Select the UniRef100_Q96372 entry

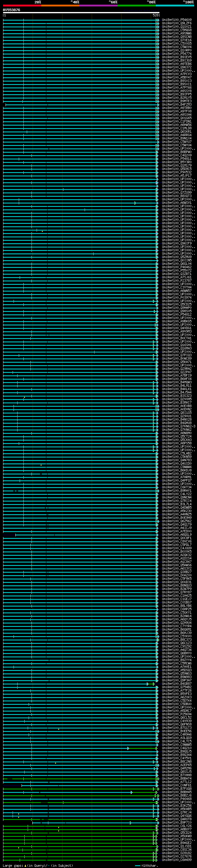click(177, 67)
